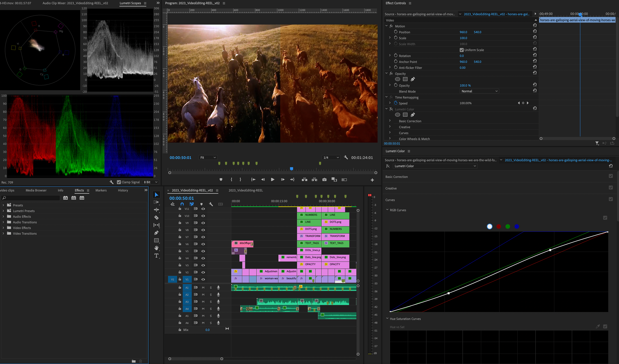Toggle Clamp Signal checkbox
Viewport: 619px width, 364px height.
(119, 182)
